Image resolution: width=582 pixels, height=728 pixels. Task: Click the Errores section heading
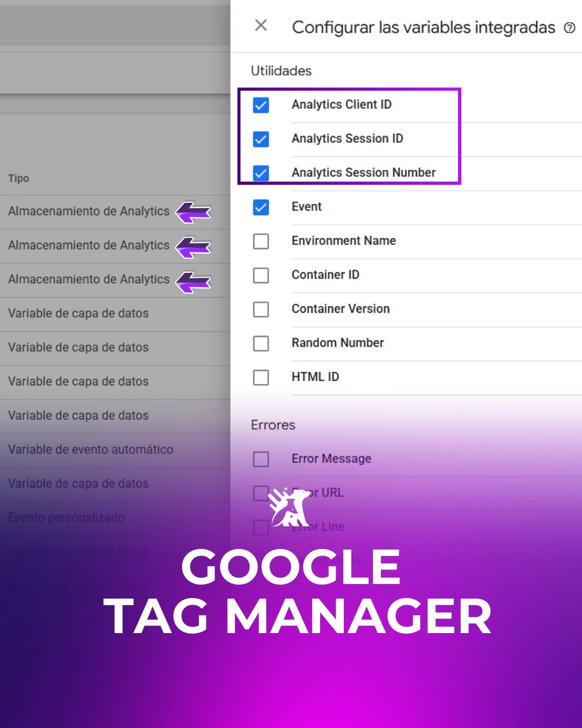point(273,425)
